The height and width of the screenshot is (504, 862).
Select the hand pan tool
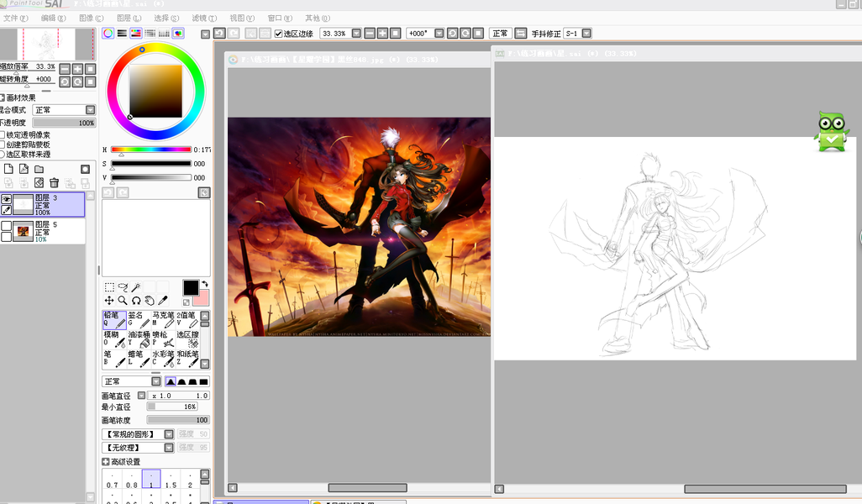(x=149, y=300)
